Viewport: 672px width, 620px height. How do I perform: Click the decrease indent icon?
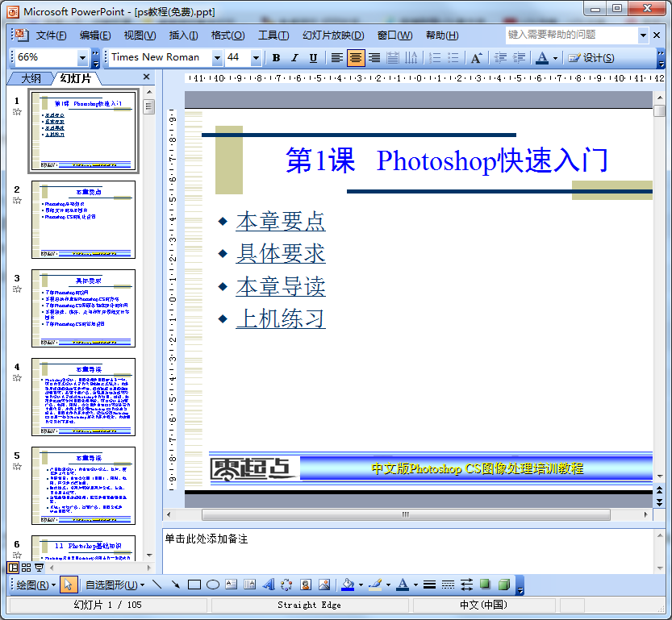[x=500, y=58]
